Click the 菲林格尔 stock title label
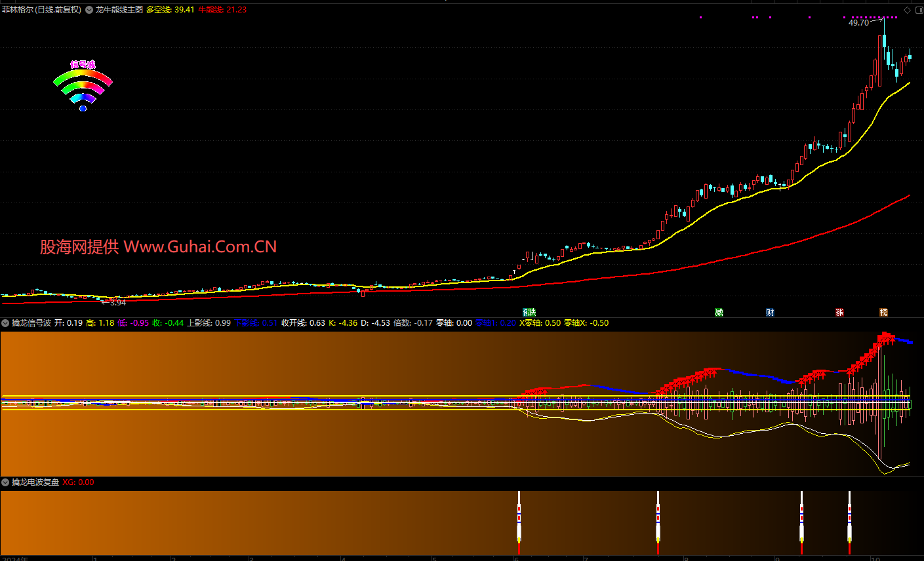This screenshot has height=561, width=924. pos(41,10)
